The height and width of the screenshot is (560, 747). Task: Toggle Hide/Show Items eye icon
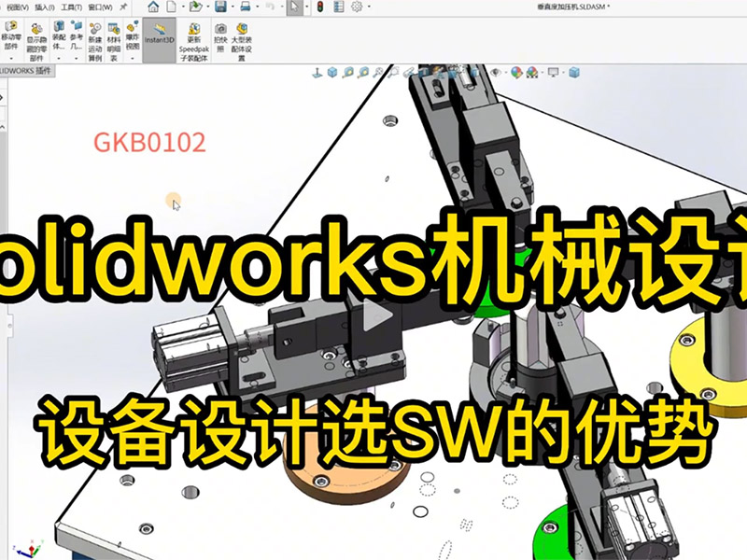pos(496,71)
